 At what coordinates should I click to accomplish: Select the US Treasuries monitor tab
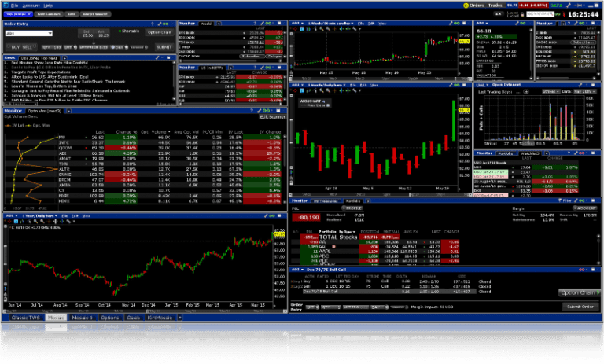(326, 201)
